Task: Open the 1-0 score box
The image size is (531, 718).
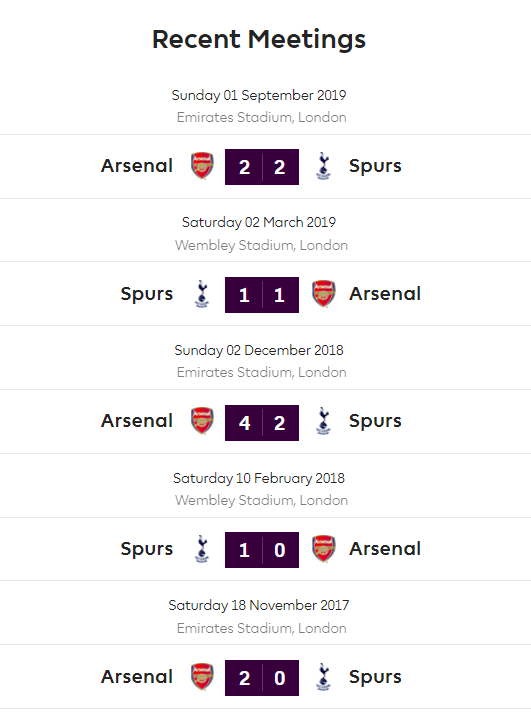Action: pyautogui.click(x=262, y=550)
